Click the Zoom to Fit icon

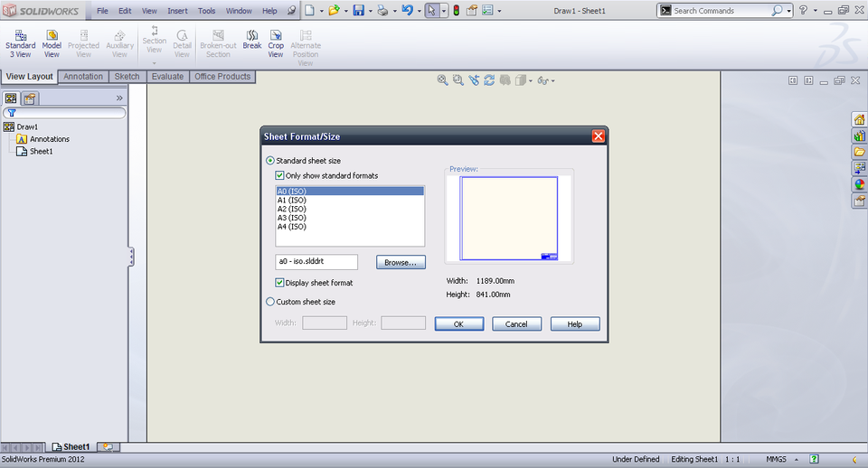click(443, 80)
